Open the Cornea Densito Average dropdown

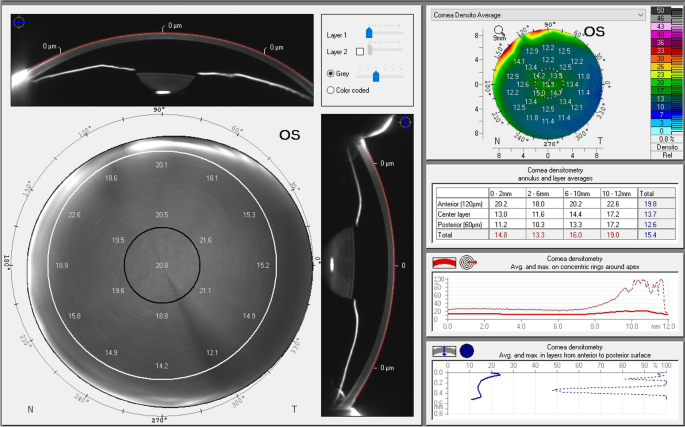click(x=536, y=15)
